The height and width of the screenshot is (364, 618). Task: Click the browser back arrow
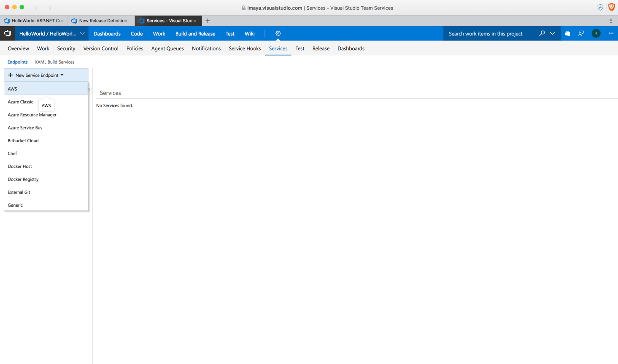pos(36,8)
